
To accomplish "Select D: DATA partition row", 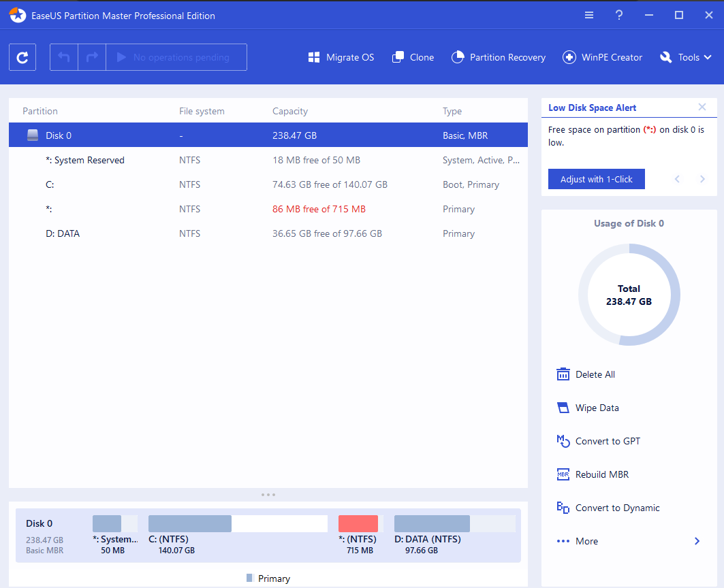I will 268,233.
